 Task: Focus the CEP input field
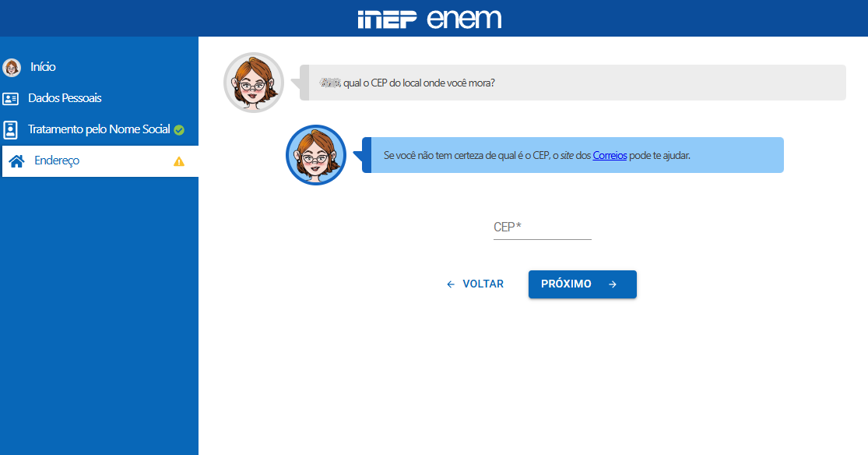click(543, 227)
